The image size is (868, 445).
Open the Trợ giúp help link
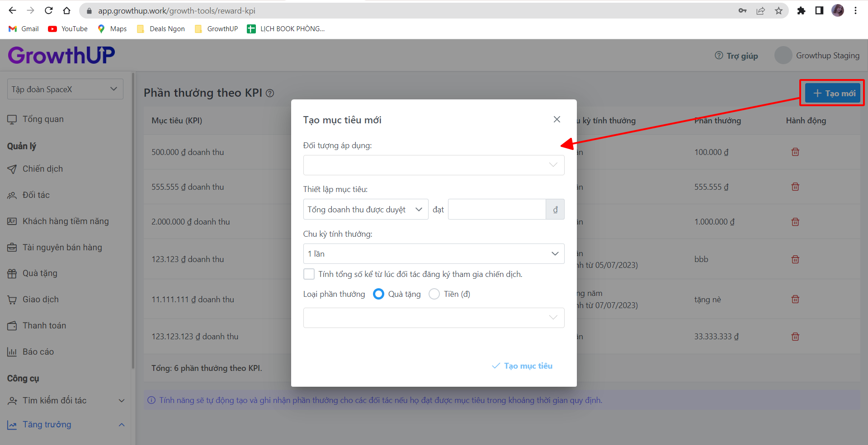736,56
